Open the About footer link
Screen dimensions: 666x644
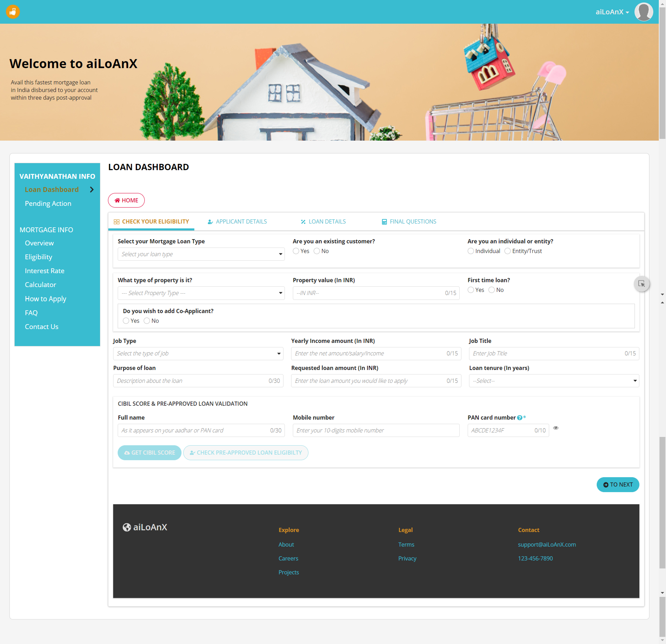click(x=286, y=544)
